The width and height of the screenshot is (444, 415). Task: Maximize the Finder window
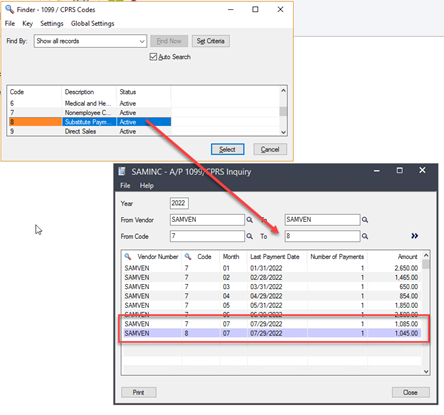point(255,9)
